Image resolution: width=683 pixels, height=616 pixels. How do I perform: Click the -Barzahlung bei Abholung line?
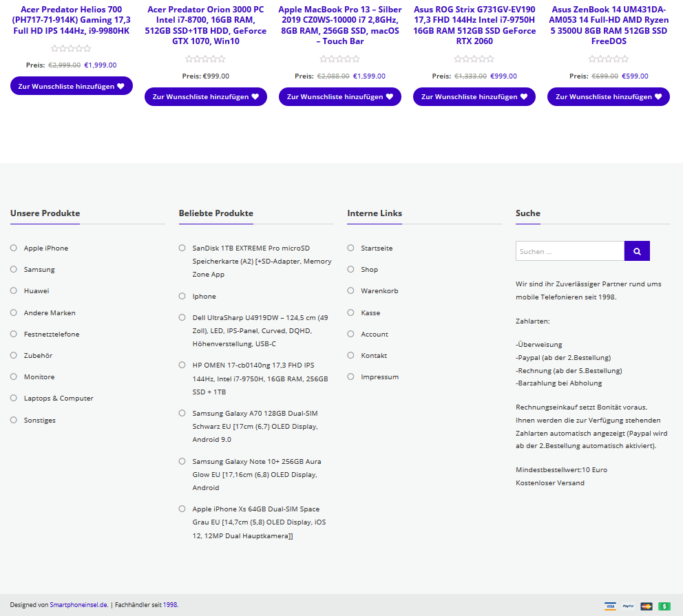[x=559, y=383]
